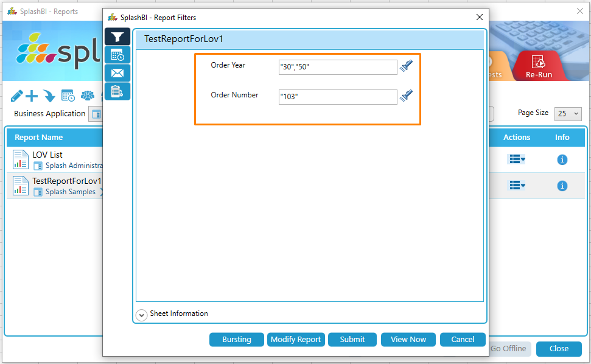The height and width of the screenshot is (364, 591).
Task: Open the schedule calendar tab in sidebar
Action: (117, 55)
